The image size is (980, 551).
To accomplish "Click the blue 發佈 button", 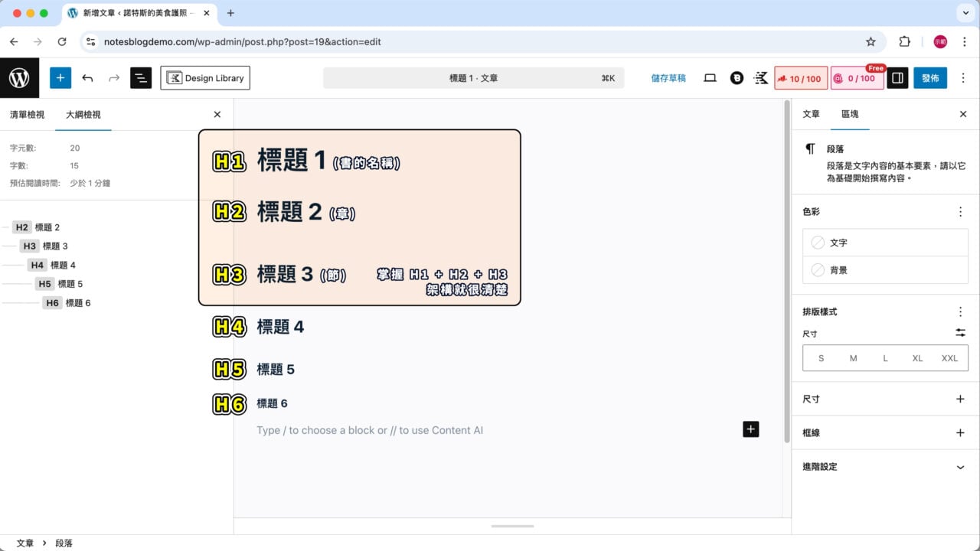I will (x=929, y=77).
